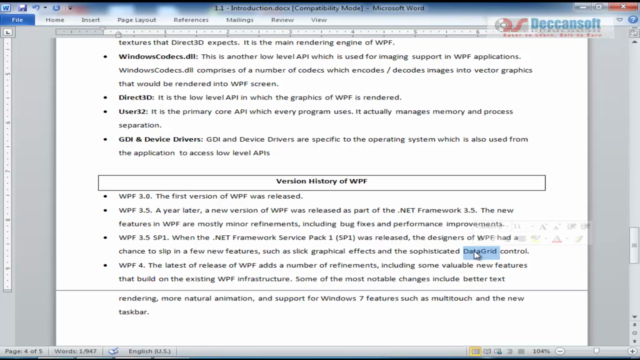Click the Save icon in Quick Access Toolbar
The width and height of the screenshot is (640, 360).
pos(22,8)
